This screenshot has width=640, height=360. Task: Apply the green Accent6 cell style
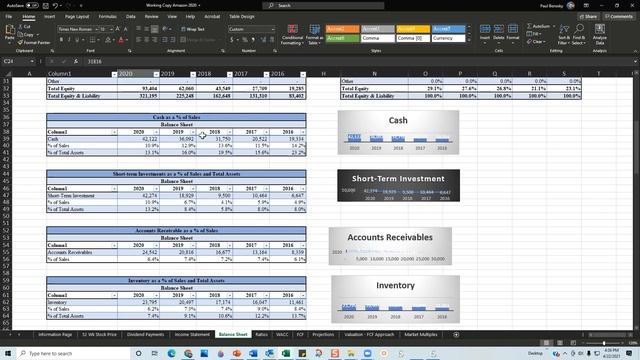point(342,38)
